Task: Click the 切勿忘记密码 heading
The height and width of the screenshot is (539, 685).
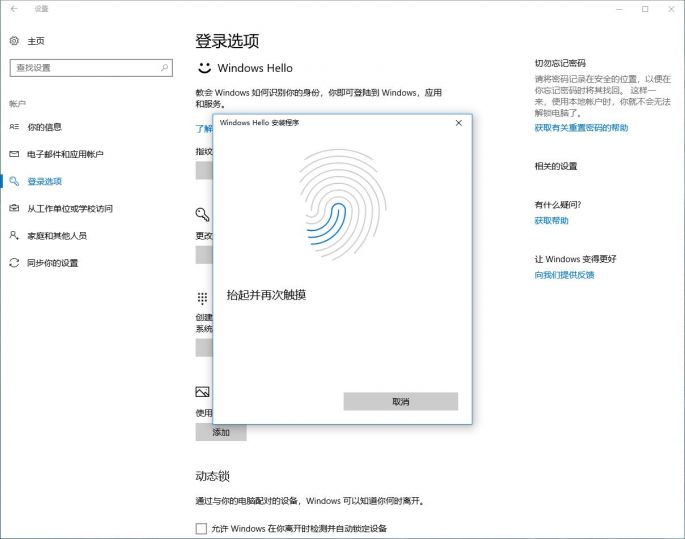Action: (x=560, y=63)
